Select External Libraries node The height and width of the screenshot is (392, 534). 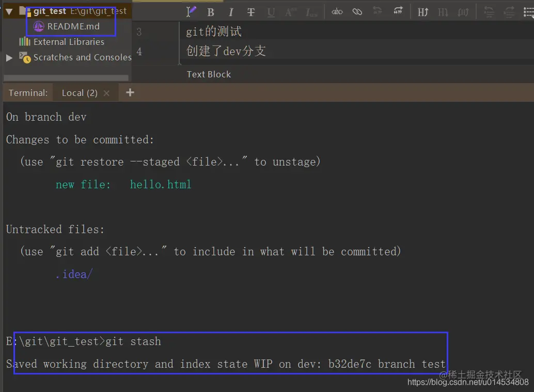click(69, 42)
